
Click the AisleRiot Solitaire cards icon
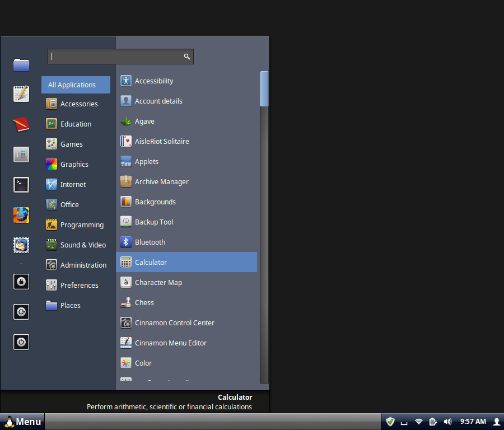[126, 141]
